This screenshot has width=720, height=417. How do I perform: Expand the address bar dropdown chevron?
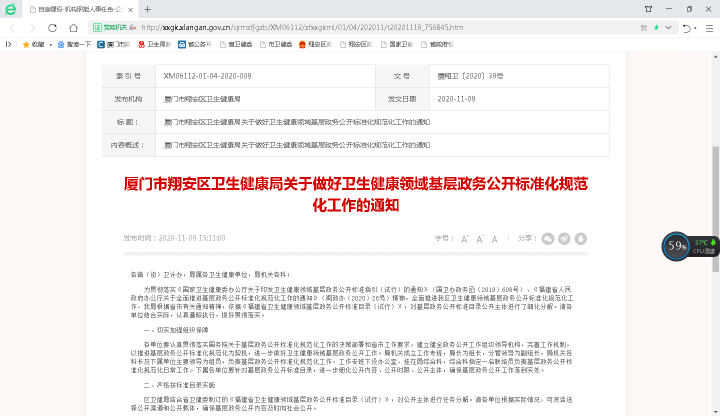click(669, 28)
